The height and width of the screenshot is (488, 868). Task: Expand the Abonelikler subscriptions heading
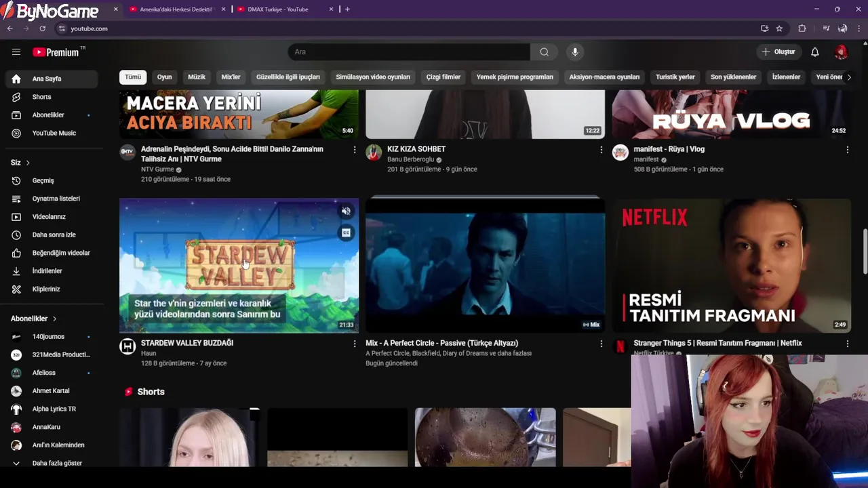click(34, 319)
